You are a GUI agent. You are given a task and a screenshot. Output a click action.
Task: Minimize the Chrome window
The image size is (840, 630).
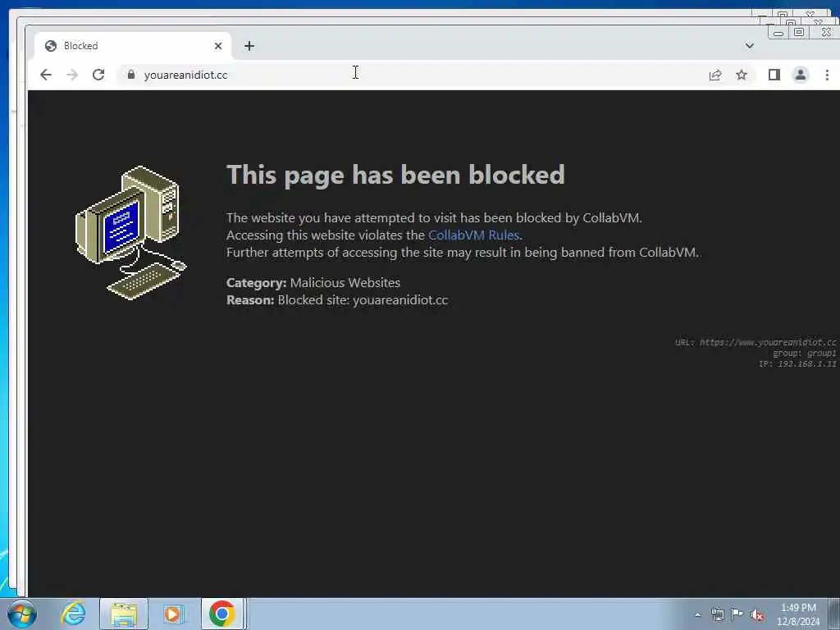778,33
